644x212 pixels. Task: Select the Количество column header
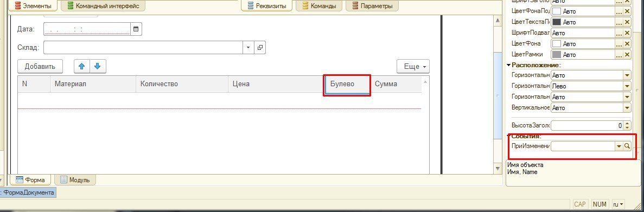coord(182,84)
